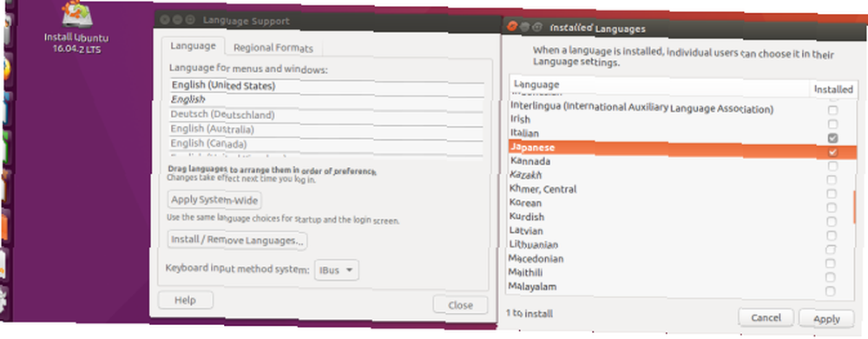This screenshot has height=339, width=868.
Task: Uncheck the Italian installed checkbox
Action: point(832,137)
